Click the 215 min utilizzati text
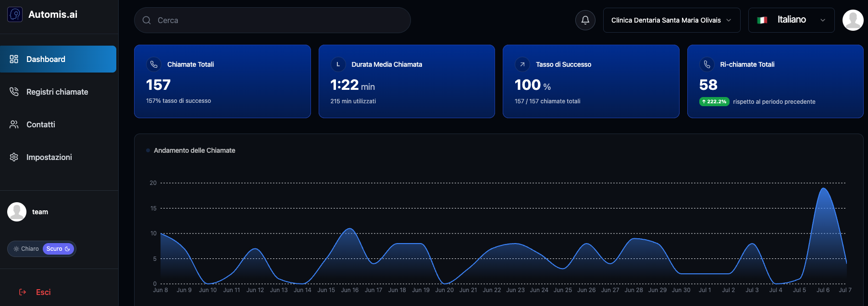The image size is (868, 306). (353, 101)
